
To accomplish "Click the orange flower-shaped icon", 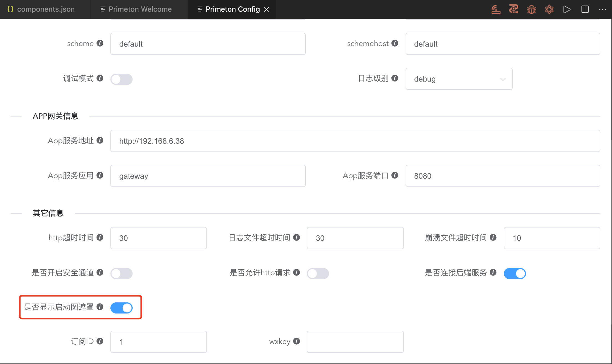I will click(549, 9).
